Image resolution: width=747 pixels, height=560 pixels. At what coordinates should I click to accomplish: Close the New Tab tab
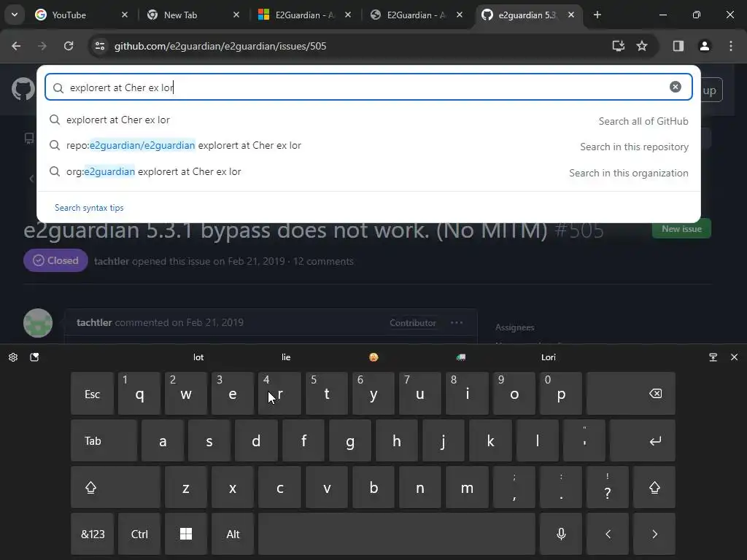(236, 15)
